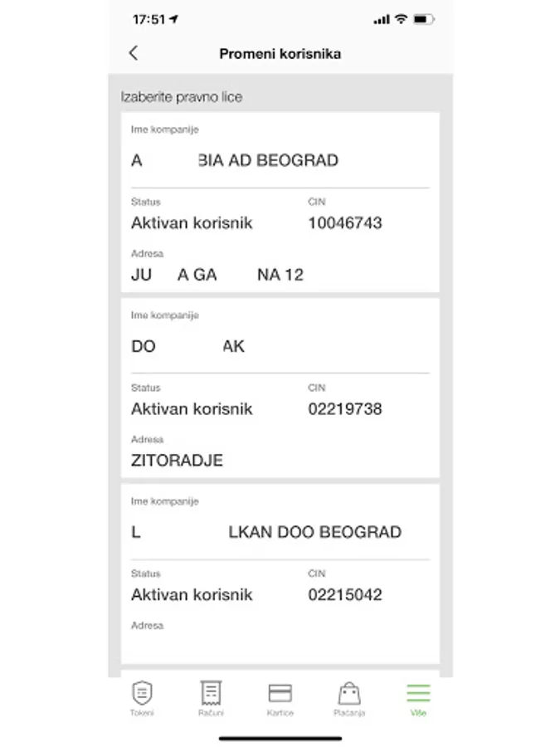Tap the battery status icon
This screenshot has width=560, height=747.
coord(423,19)
